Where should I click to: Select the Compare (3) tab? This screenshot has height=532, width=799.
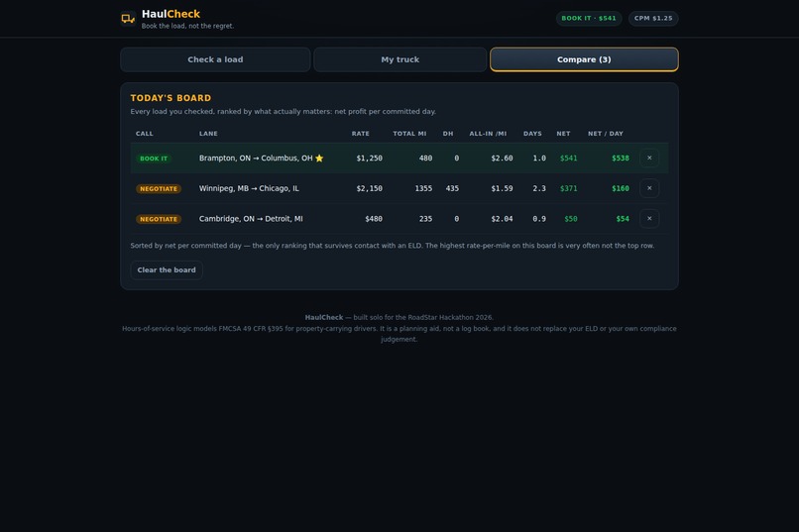click(x=584, y=59)
